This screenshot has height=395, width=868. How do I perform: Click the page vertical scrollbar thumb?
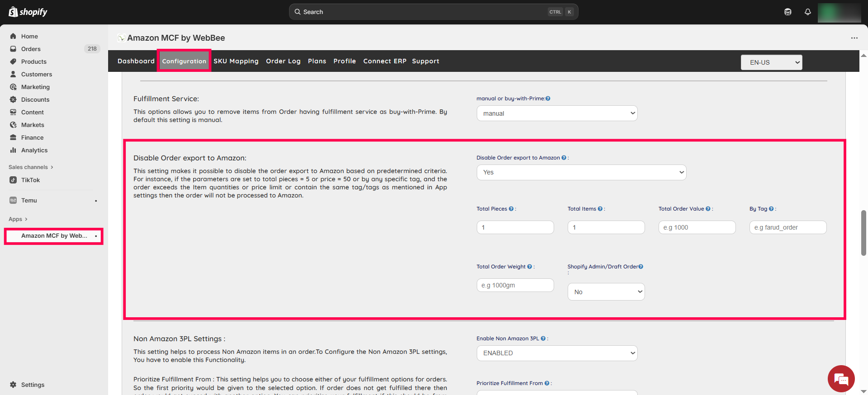(x=863, y=233)
